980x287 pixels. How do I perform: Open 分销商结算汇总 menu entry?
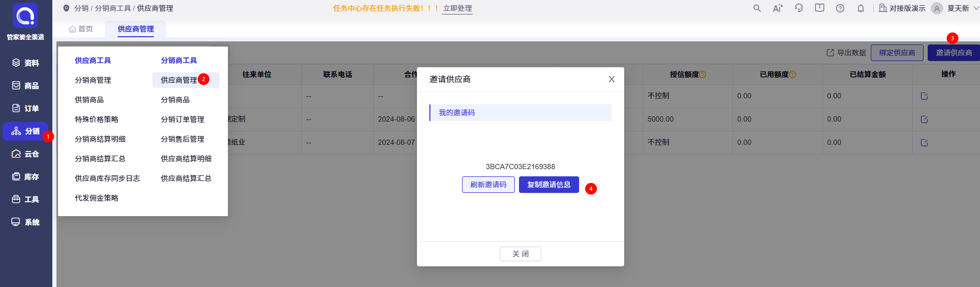click(100, 159)
